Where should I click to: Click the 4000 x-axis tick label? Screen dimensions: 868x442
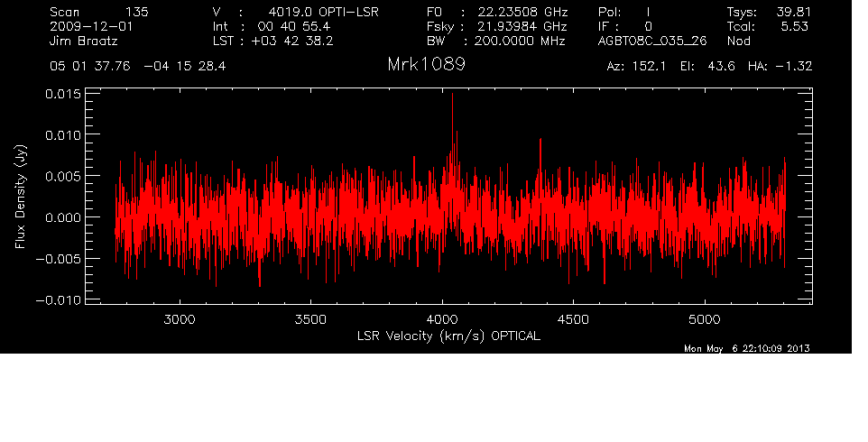point(442,319)
